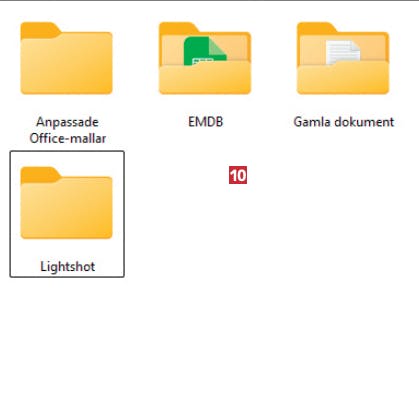Click the white document preview in Gamla dokument
Viewport: 419px width, 402px height.
tap(343, 52)
